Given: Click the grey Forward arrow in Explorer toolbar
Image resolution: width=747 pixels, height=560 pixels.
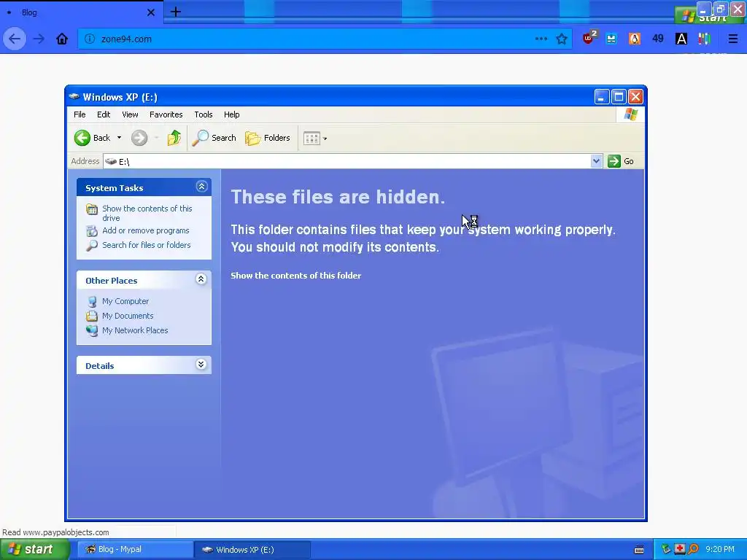Looking at the screenshot, I should pos(139,138).
